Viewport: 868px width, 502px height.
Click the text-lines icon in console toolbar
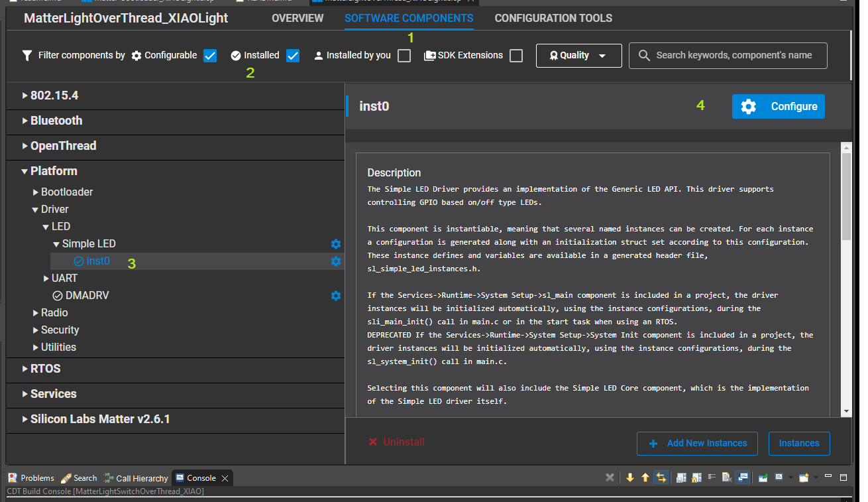[x=712, y=476]
